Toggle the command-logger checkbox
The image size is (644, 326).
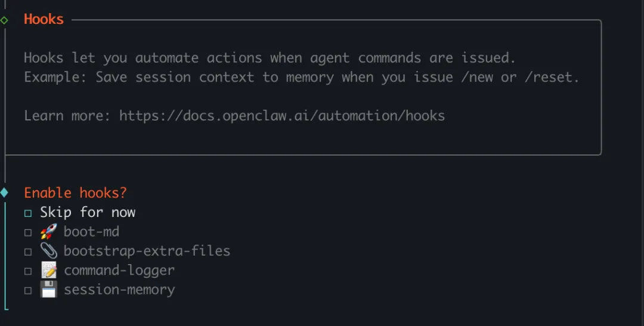tap(28, 271)
